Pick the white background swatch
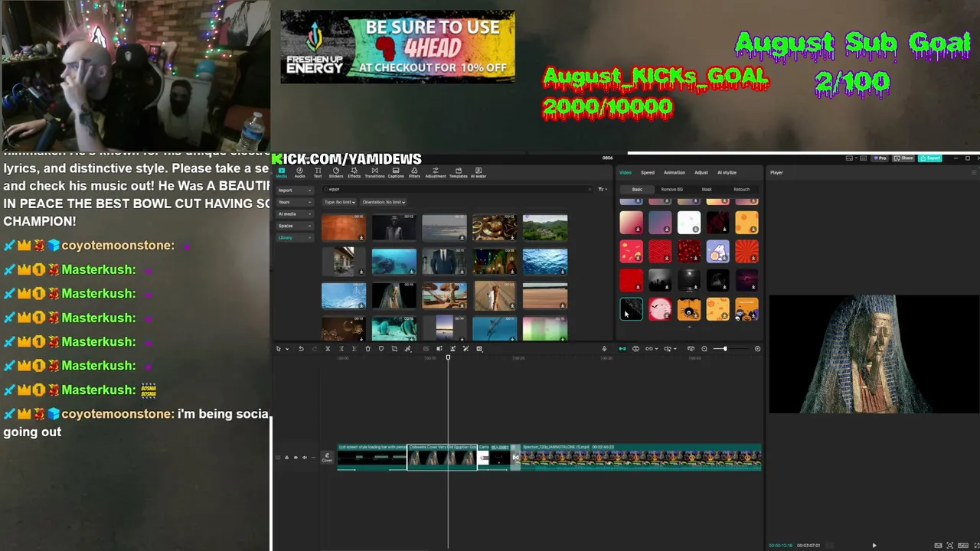The image size is (980, 551). (688, 223)
